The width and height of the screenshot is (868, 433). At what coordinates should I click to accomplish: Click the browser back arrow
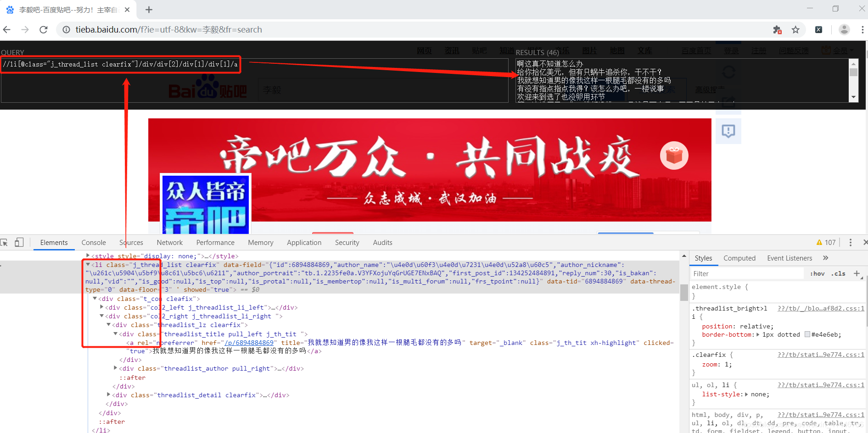click(7, 30)
